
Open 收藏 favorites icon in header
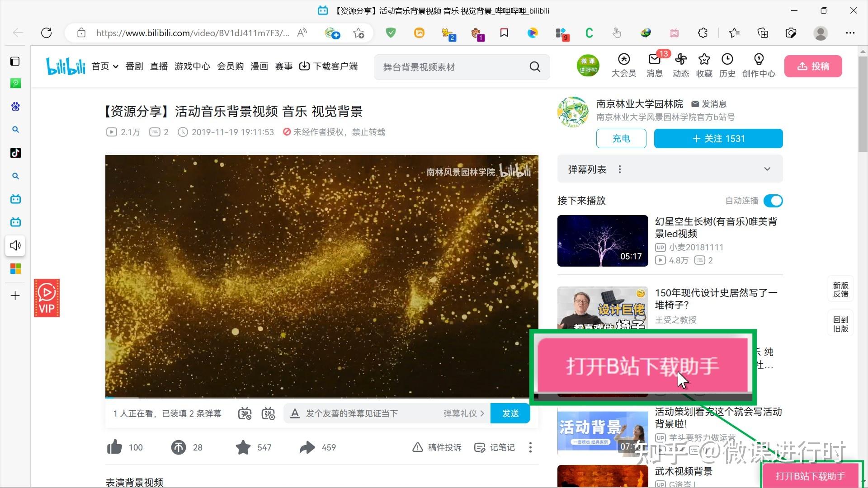(x=704, y=66)
